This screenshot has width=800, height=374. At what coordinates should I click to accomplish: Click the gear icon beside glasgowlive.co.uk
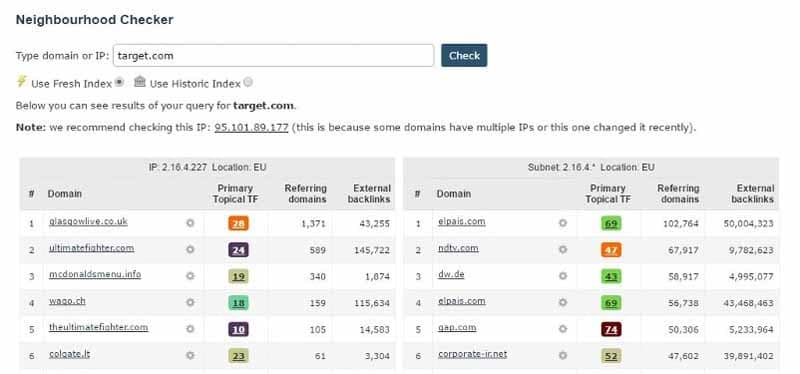pyautogui.click(x=190, y=223)
